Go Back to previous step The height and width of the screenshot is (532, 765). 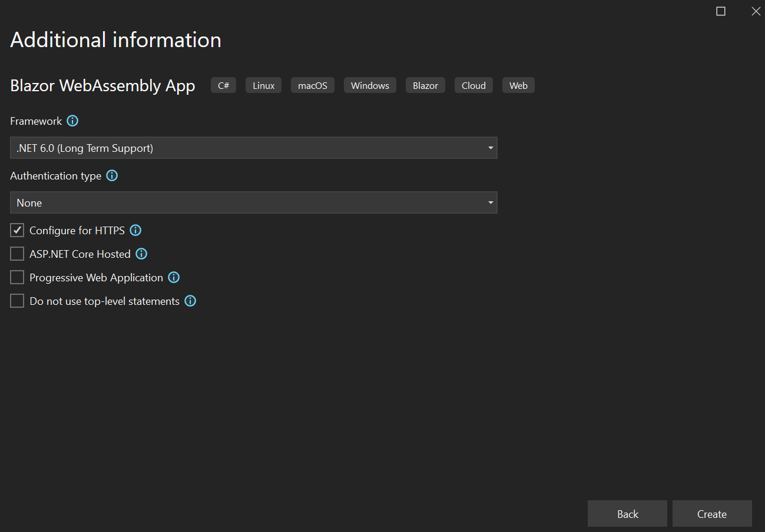627,514
